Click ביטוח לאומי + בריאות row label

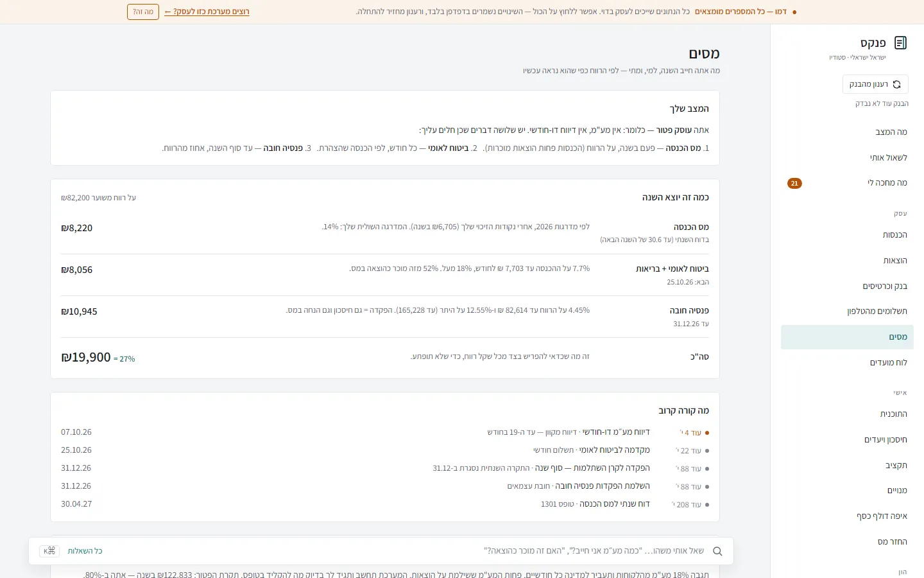(x=672, y=269)
